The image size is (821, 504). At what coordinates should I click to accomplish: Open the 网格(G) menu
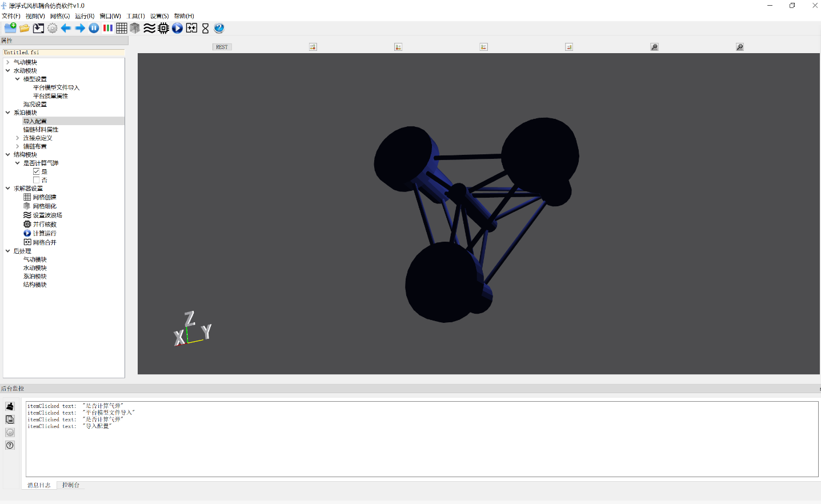59,16
